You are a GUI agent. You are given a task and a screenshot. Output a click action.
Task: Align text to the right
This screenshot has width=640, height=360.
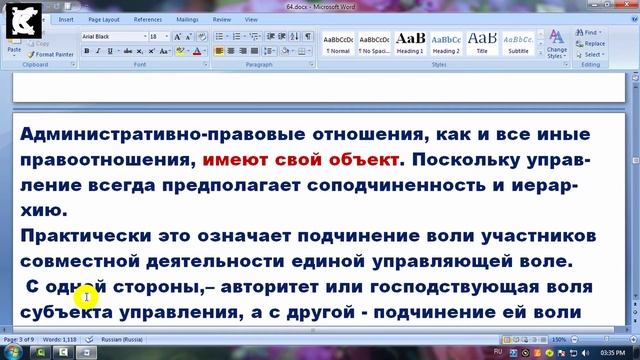(x=243, y=51)
